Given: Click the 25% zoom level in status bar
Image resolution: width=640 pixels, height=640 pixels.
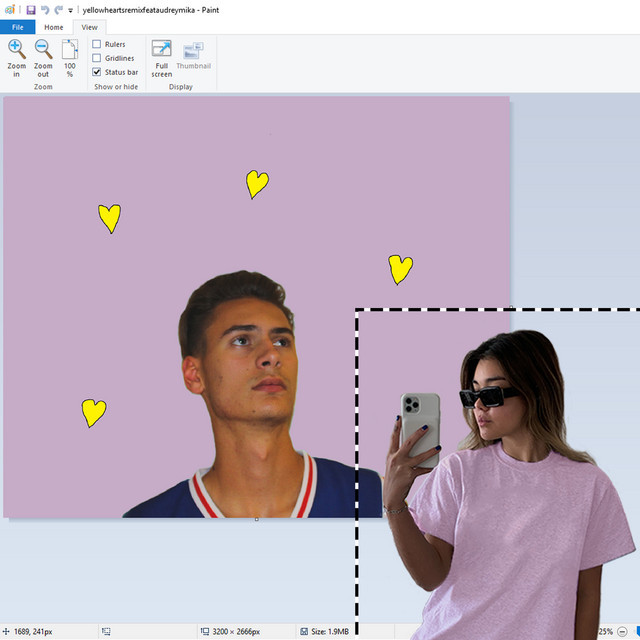Looking at the screenshot, I should pyautogui.click(x=605, y=632).
